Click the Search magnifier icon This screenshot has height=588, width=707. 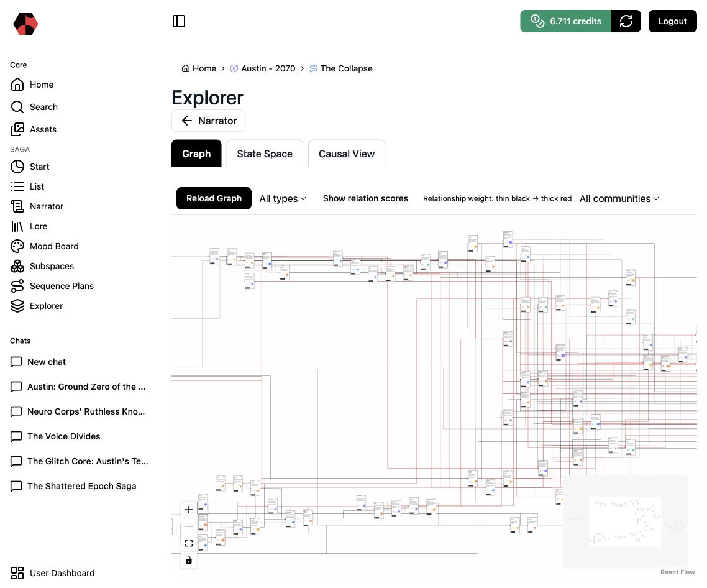tap(17, 107)
